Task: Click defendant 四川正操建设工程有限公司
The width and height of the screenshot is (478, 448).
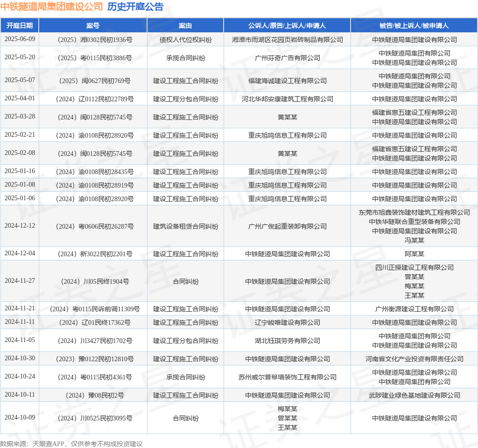Action: click(414, 267)
